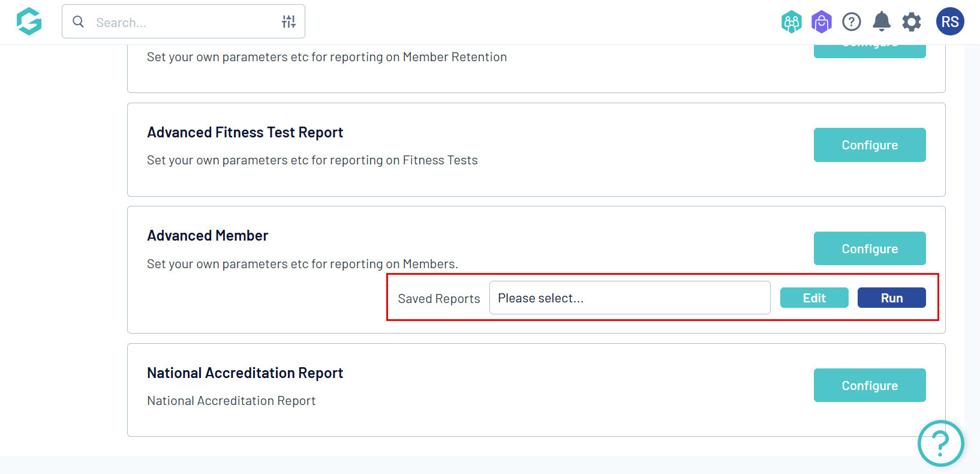The height and width of the screenshot is (474, 980).
Task: Configure the Advanced Fitness Test Report
Action: [x=869, y=145]
